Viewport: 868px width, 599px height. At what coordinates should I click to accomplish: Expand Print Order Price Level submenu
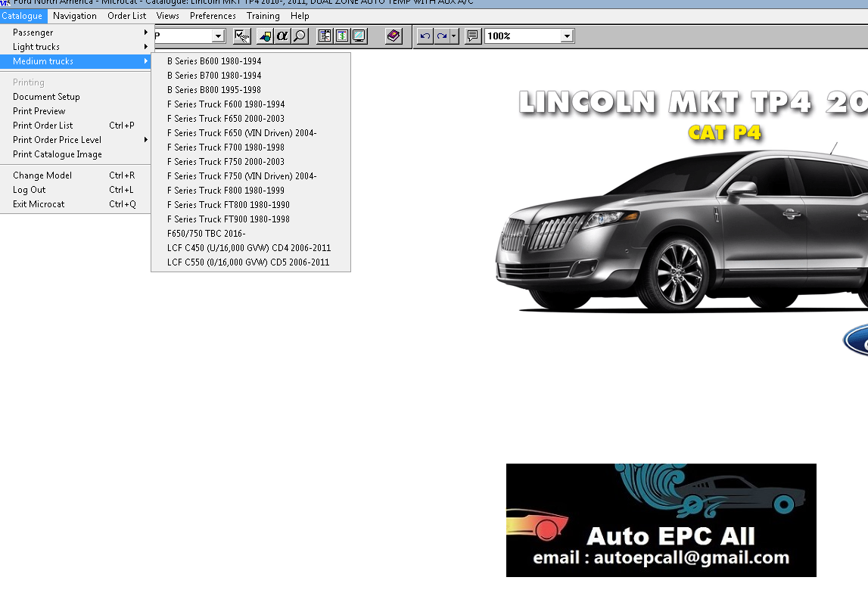(x=75, y=140)
